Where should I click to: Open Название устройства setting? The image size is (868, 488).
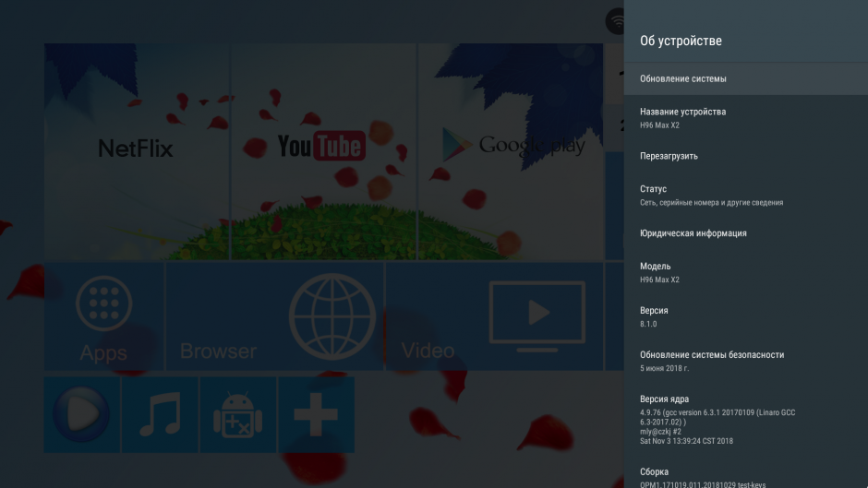pos(746,117)
